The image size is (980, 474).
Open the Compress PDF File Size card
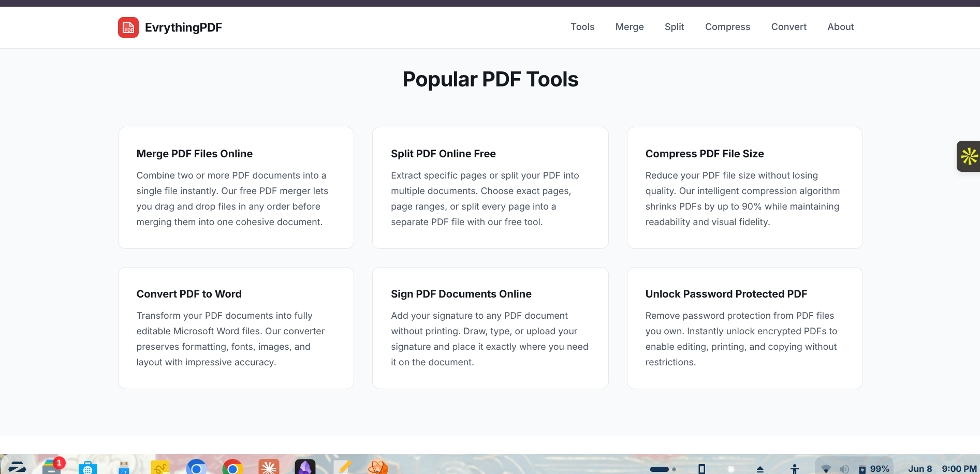745,188
